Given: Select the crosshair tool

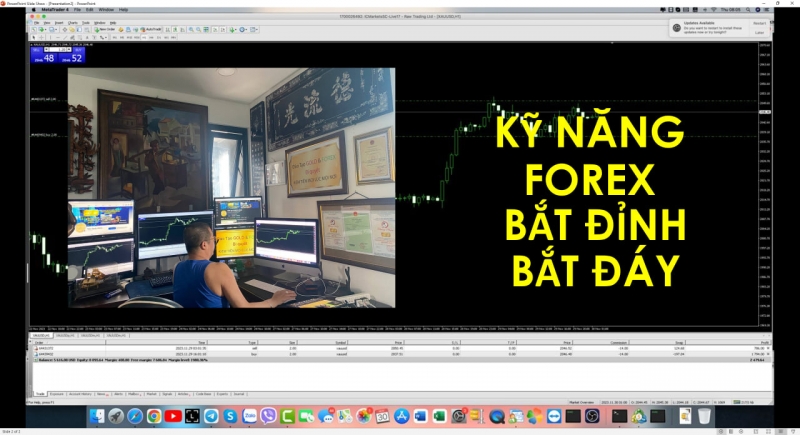Looking at the screenshot, I should click(x=41, y=38).
